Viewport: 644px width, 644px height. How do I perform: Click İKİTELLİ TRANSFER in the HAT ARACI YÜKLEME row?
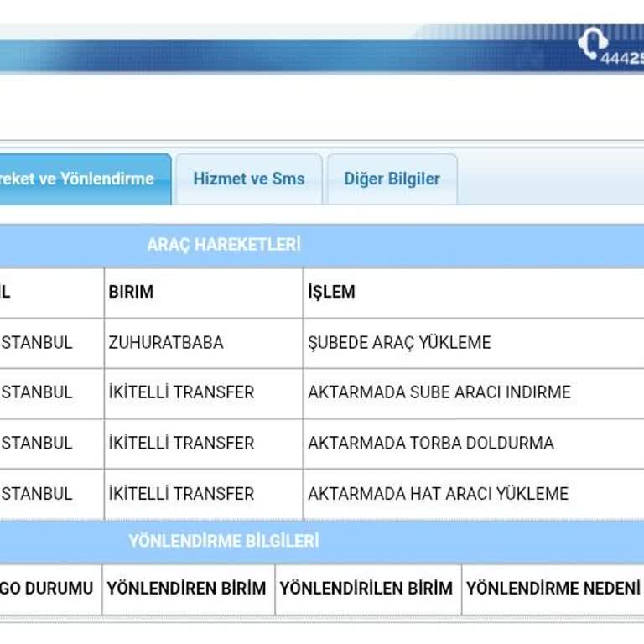[x=204, y=494]
